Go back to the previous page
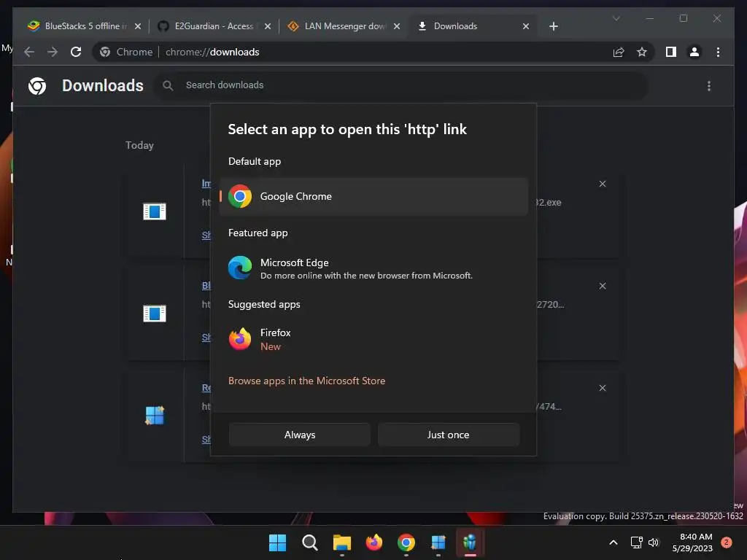The width and height of the screenshot is (747, 560). pyautogui.click(x=29, y=52)
